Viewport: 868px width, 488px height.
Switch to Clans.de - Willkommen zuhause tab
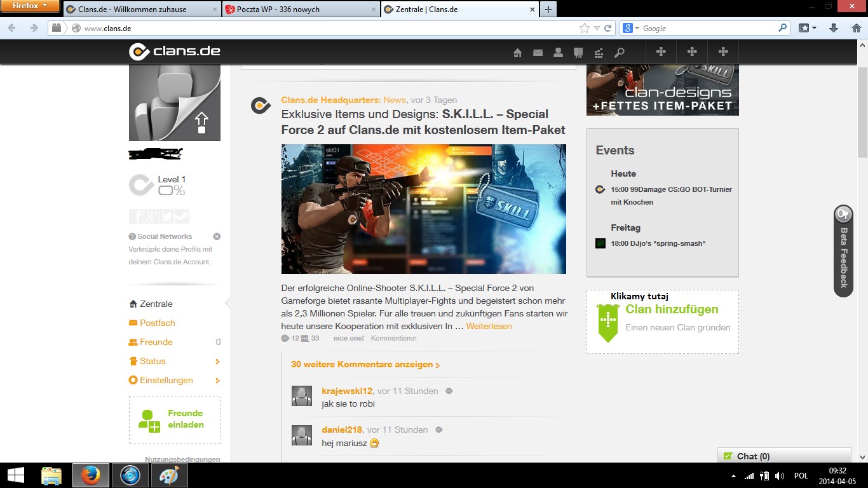click(x=142, y=10)
